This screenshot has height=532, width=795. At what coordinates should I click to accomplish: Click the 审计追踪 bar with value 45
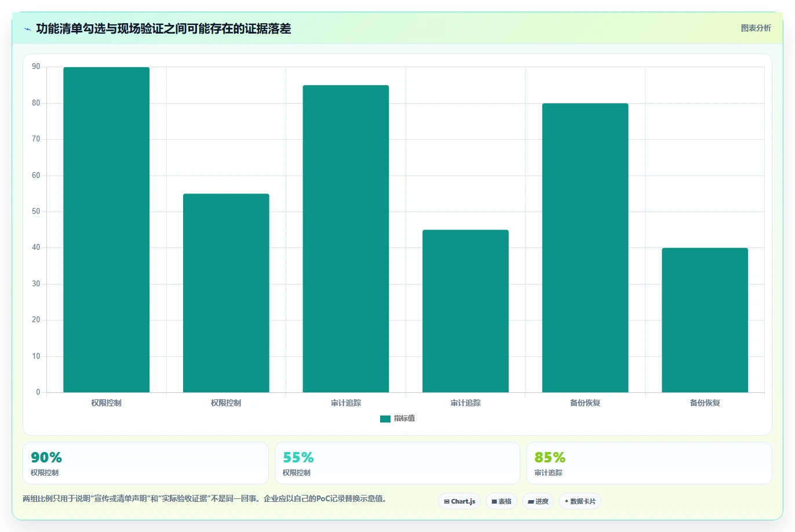coord(465,311)
